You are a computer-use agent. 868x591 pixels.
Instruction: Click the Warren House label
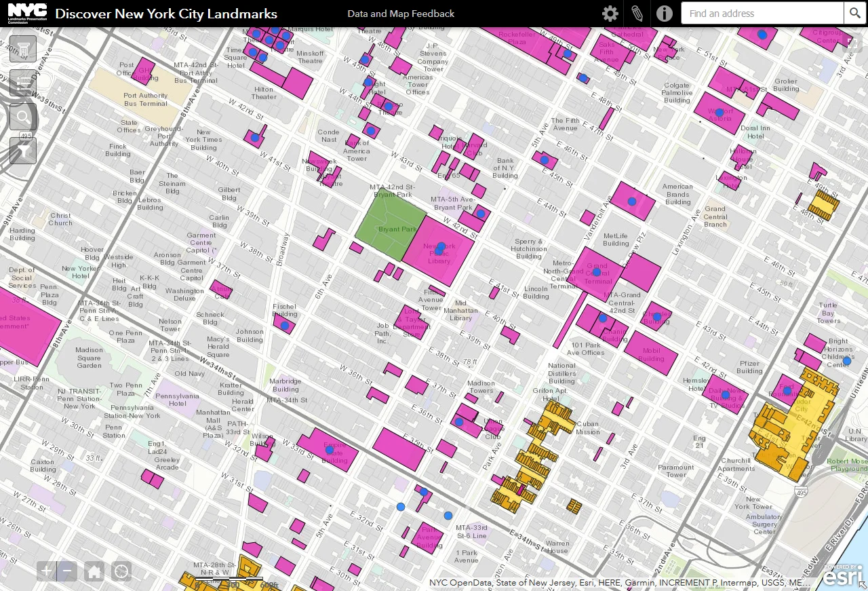click(557, 547)
